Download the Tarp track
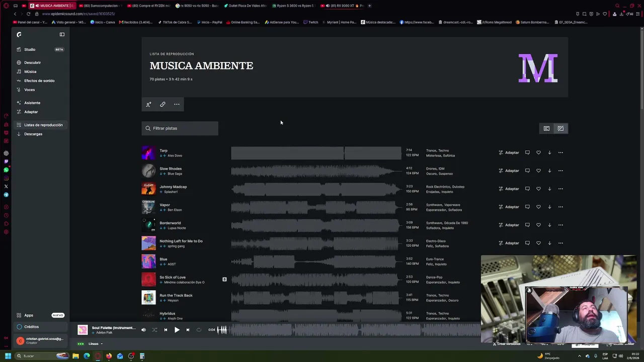644x362 pixels. point(549,152)
